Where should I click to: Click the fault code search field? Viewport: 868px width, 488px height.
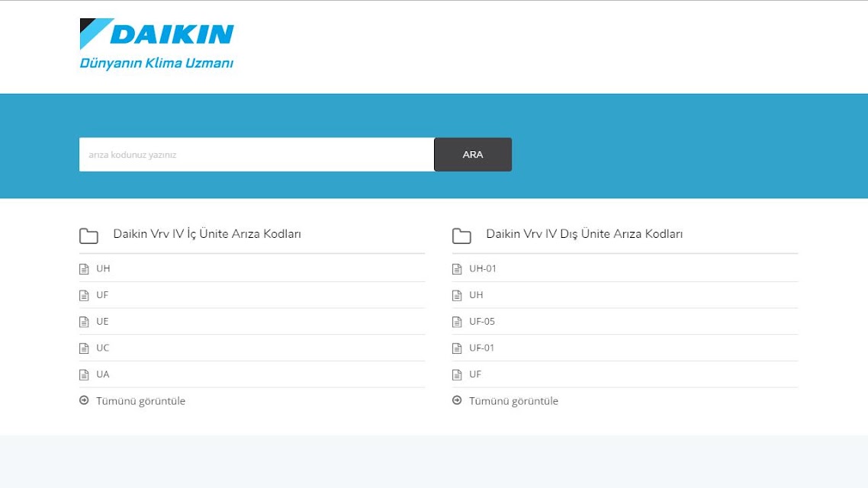point(257,154)
